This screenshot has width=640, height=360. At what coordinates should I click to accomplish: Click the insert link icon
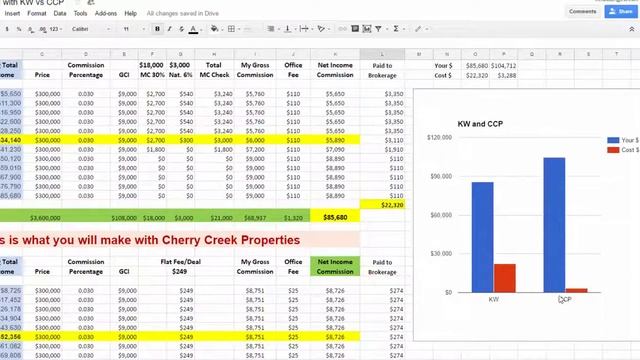coord(342,29)
